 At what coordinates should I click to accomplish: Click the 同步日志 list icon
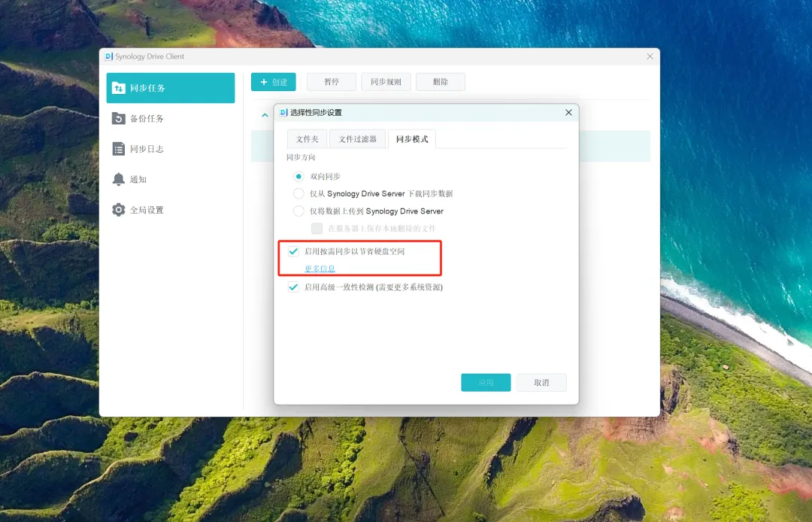(x=119, y=149)
